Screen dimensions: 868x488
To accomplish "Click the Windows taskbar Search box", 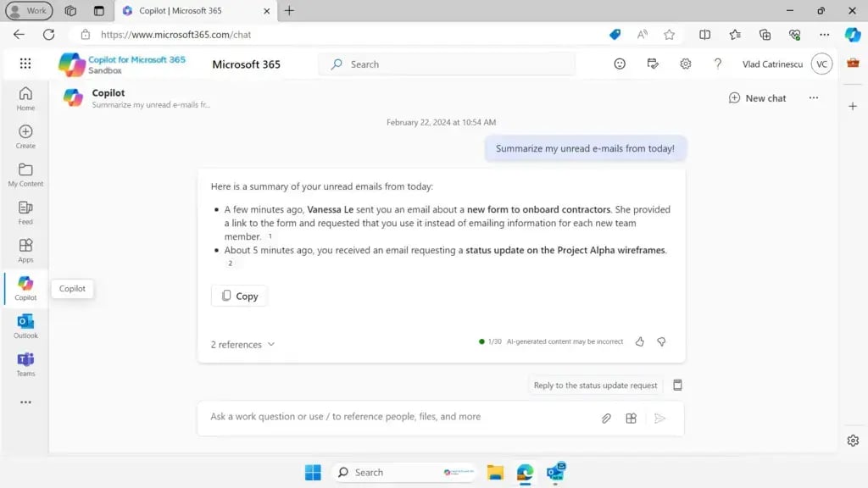I will 404,472.
